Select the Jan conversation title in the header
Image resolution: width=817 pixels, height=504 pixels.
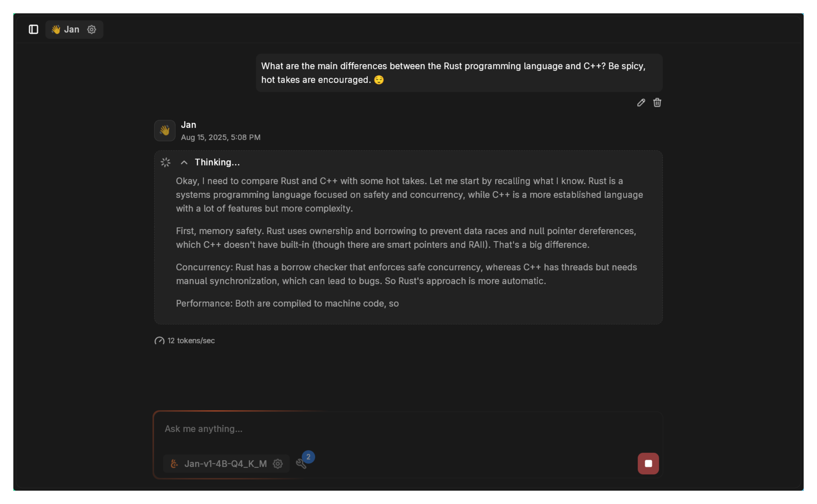point(72,29)
